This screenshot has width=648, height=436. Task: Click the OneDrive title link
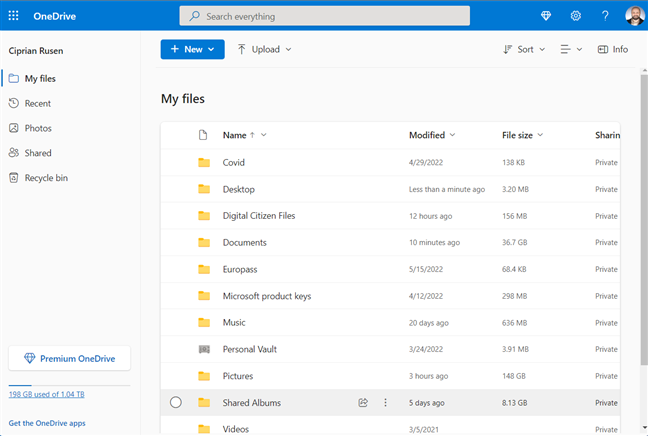pos(55,16)
